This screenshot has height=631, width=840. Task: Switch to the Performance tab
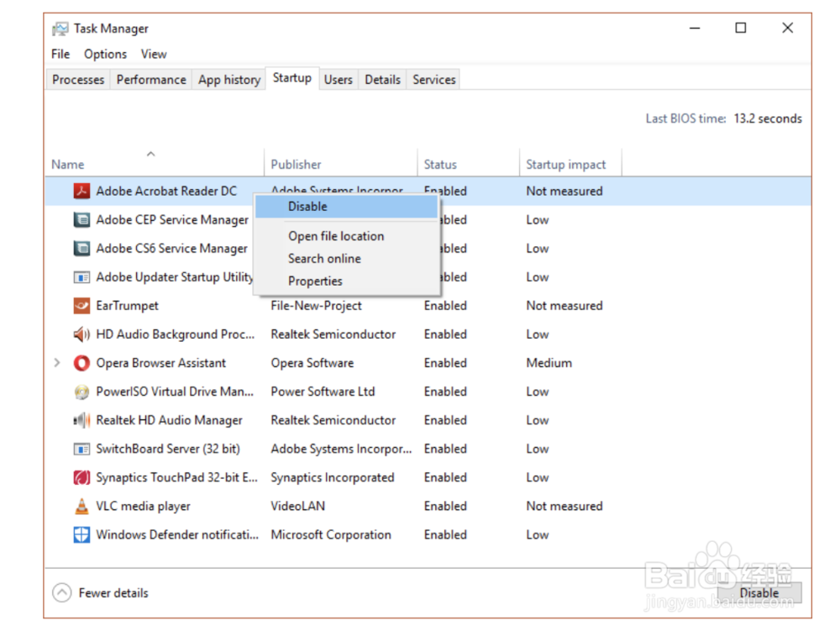[x=151, y=80]
